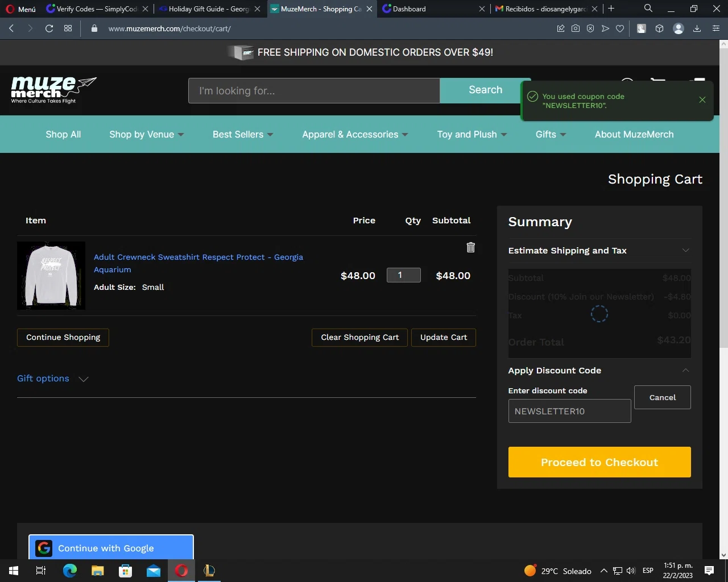Viewport: 728px width, 582px height.
Task: Click the browser address bar URL
Action: pyautogui.click(x=169, y=28)
